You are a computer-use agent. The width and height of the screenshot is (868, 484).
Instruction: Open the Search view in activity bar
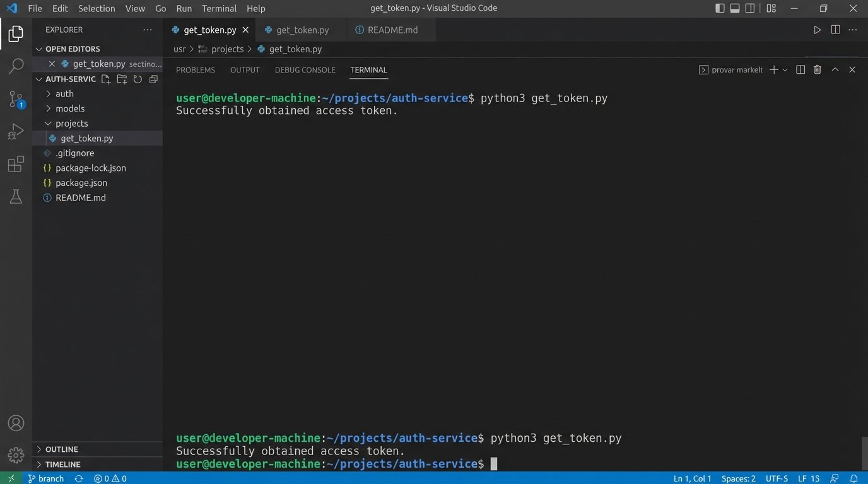(x=16, y=66)
